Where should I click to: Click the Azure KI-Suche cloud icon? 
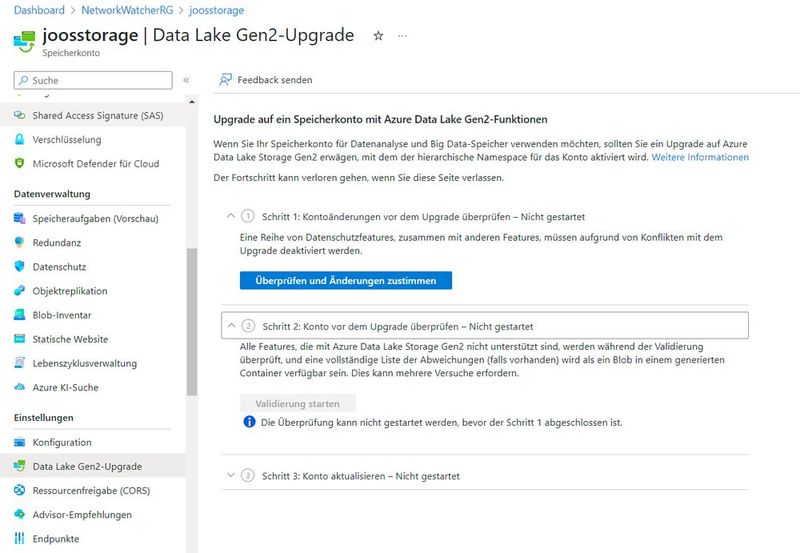[x=19, y=387]
